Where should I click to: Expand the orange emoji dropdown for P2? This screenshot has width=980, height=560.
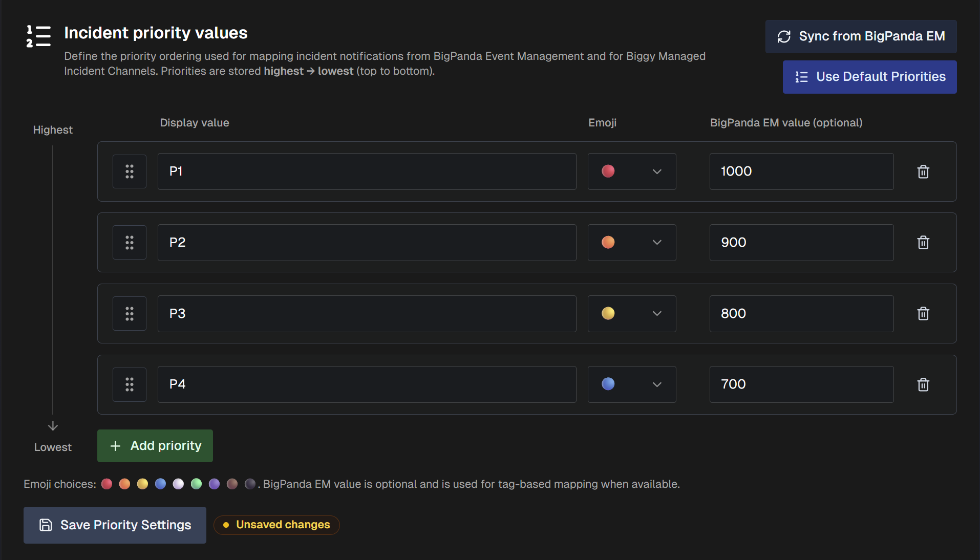click(631, 242)
